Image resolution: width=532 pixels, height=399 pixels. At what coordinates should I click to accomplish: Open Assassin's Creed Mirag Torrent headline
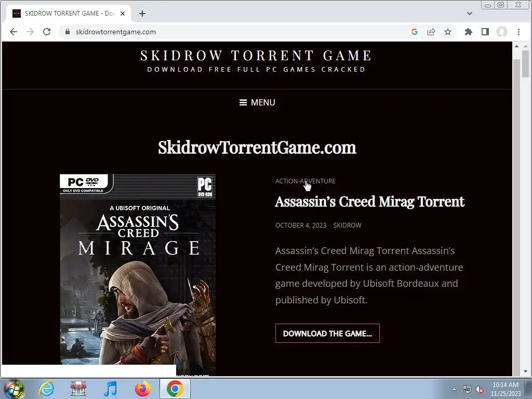[x=369, y=202]
